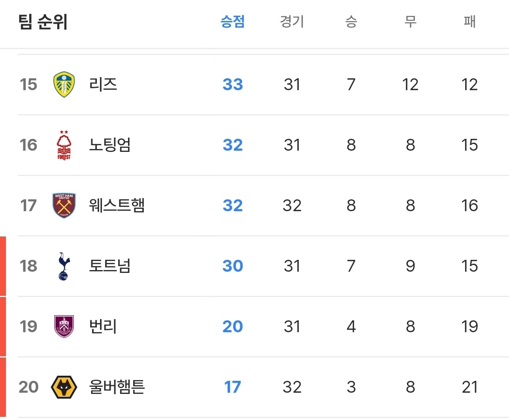Viewport: 509px width, 420px height.
Task: Select the 경기 column header
Action: 292,21
